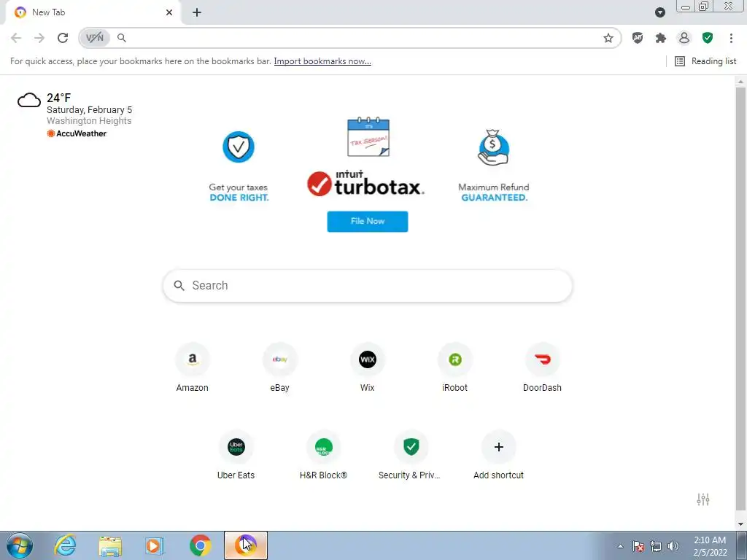Open the DoorDash shortcut
This screenshot has height=560, width=747.
pyautogui.click(x=542, y=367)
